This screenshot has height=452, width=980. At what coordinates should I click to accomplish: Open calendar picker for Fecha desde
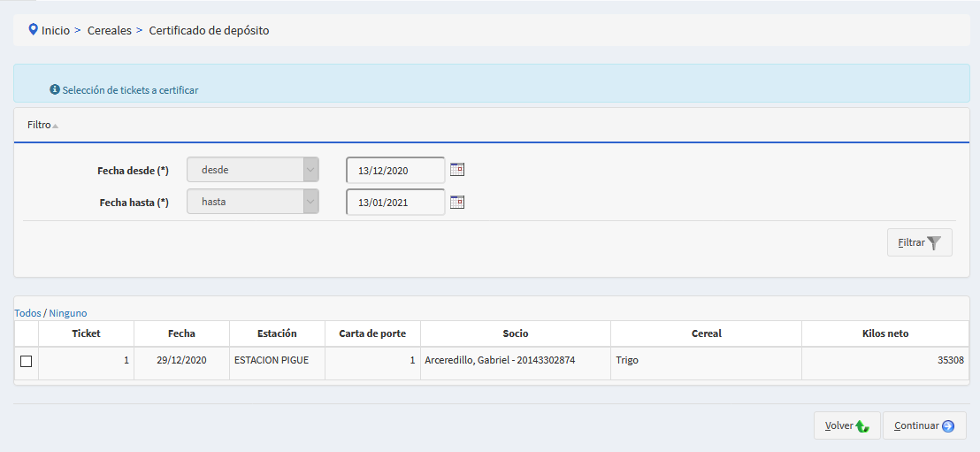457,169
